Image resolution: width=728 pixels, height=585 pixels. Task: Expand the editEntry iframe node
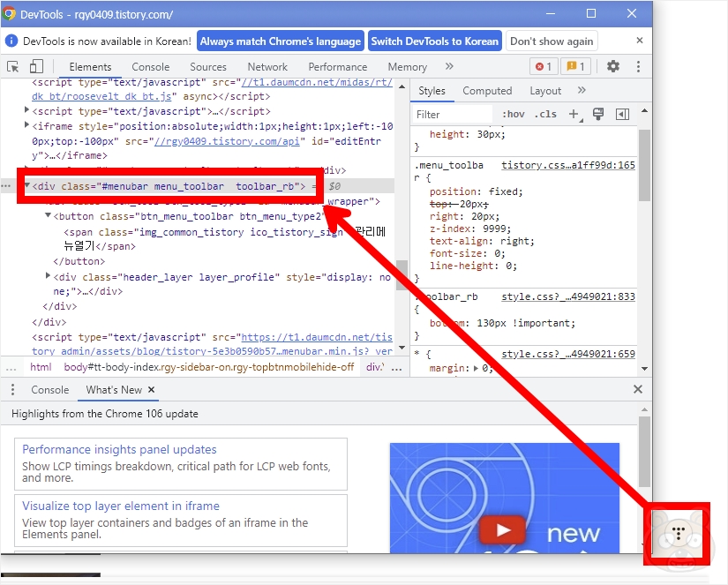[x=26, y=125]
